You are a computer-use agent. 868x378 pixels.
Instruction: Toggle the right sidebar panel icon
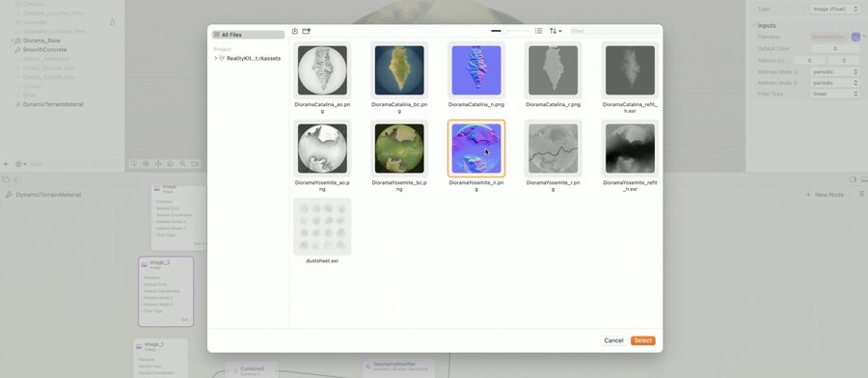click(853, 180)
